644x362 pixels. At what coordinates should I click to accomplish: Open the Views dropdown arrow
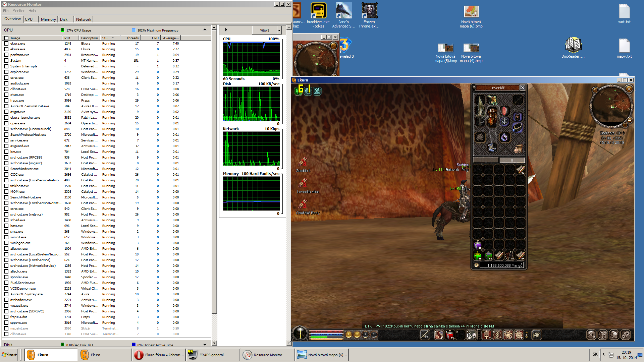pyautogui.click(x=279, y=30)
